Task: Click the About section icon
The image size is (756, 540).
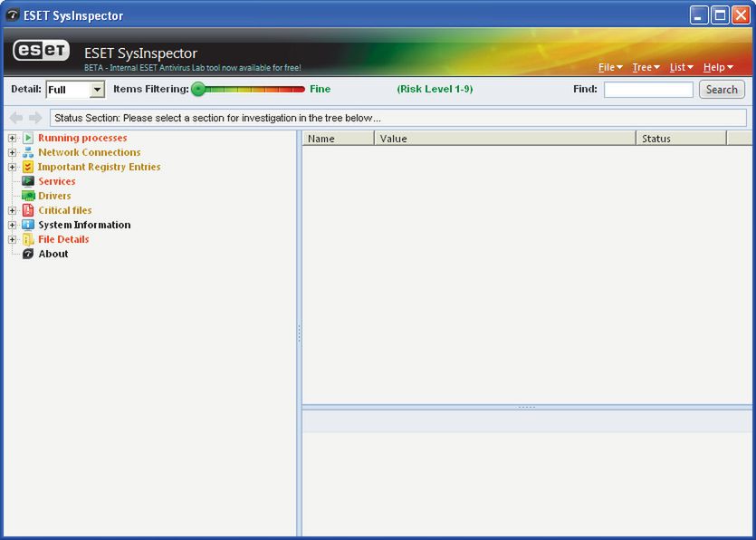Action: point(28,254)
